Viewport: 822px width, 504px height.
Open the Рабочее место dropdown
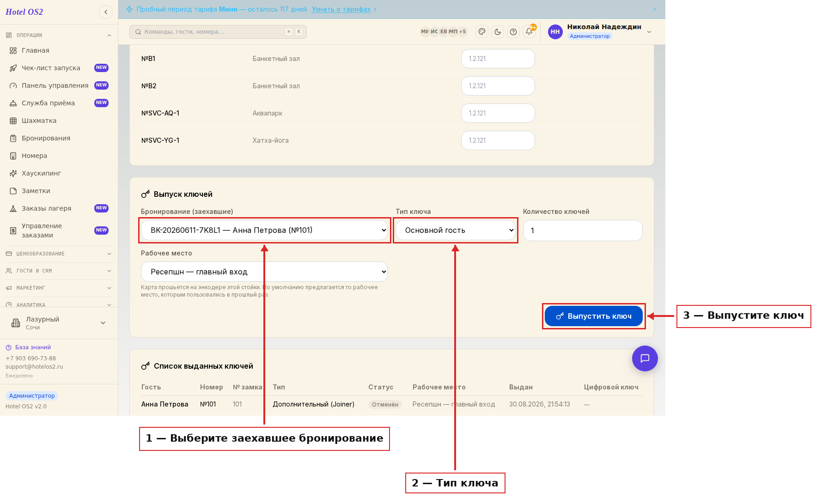point(264,272)
